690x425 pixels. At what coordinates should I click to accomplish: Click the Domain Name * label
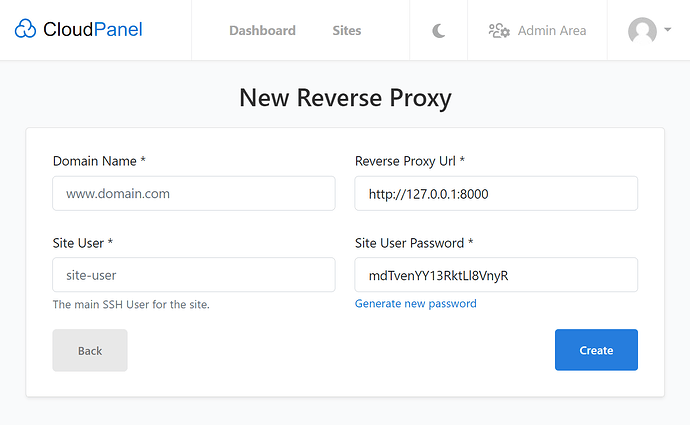[x=99, y=161]
